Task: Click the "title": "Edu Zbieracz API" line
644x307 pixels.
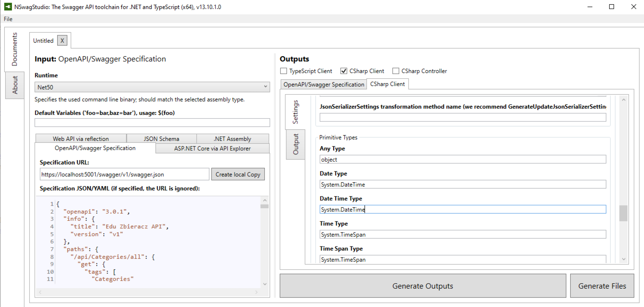Action: point(119,226)
